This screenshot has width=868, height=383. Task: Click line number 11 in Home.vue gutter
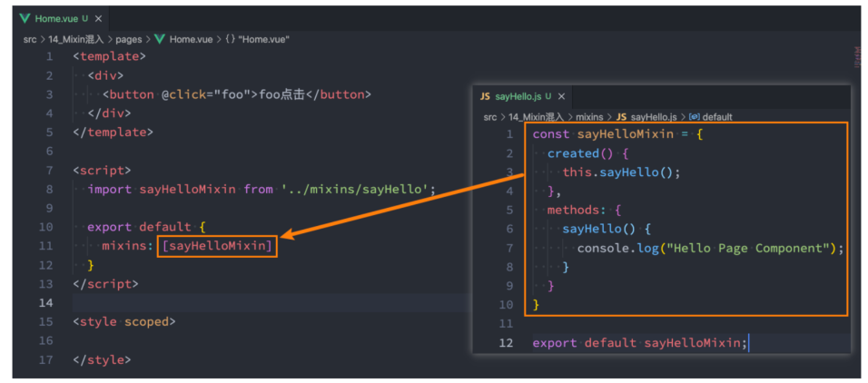pos(46,246)
